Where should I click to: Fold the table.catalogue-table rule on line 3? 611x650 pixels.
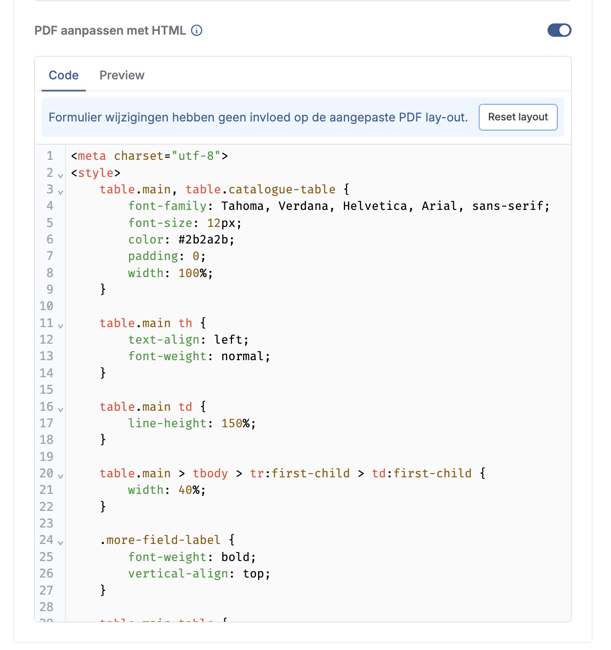60,191
